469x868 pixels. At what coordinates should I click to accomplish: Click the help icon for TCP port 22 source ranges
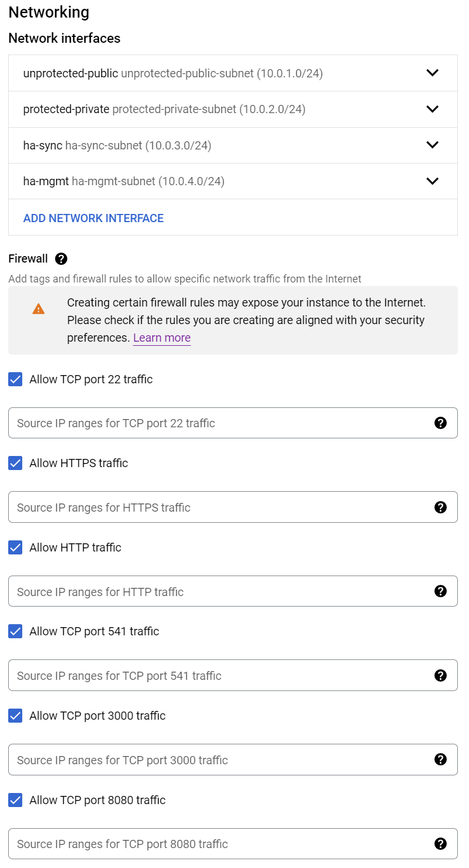[x=441, y=423]
